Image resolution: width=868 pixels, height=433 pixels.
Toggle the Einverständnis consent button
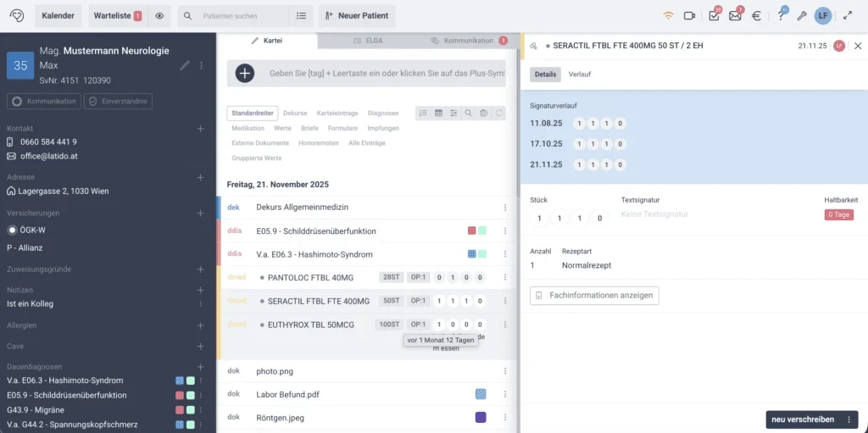pyautogui.click(x=117, y=102)
